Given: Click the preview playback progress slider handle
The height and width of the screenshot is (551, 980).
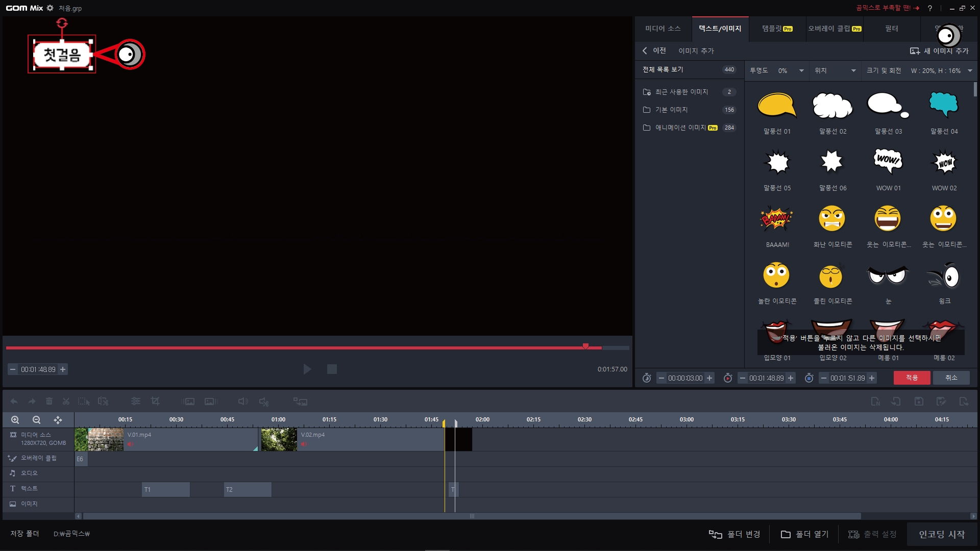Looking at the screenshot, I should click(585, 346).
